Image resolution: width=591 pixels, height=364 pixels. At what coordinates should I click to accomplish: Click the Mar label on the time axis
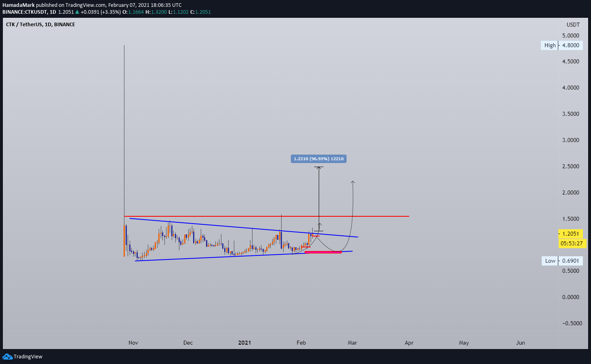click(x=352, y=343)
